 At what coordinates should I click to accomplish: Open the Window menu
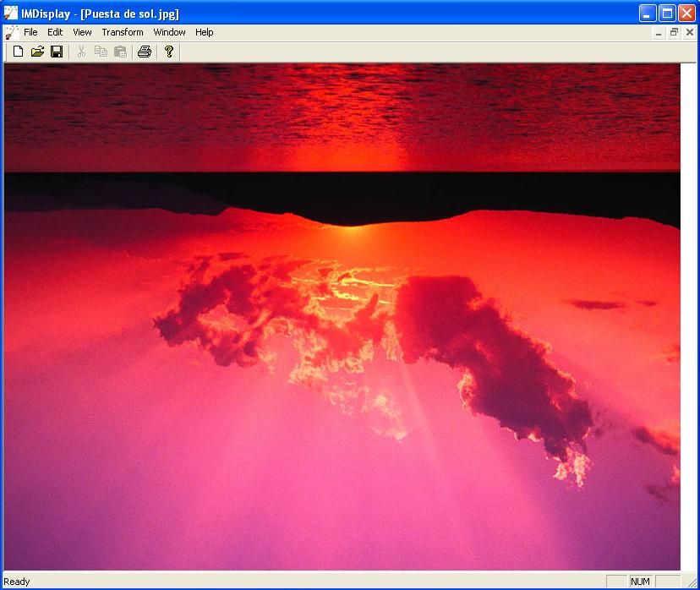169,32
